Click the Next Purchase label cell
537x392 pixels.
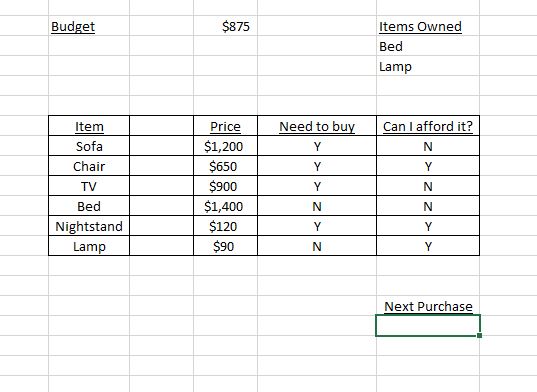pyautogui.click(x=428, y=306)
